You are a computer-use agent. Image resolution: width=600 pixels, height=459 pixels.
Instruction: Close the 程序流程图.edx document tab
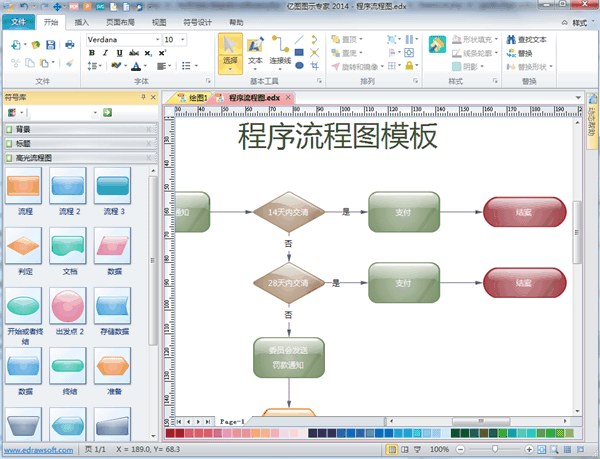click(288, 98)
